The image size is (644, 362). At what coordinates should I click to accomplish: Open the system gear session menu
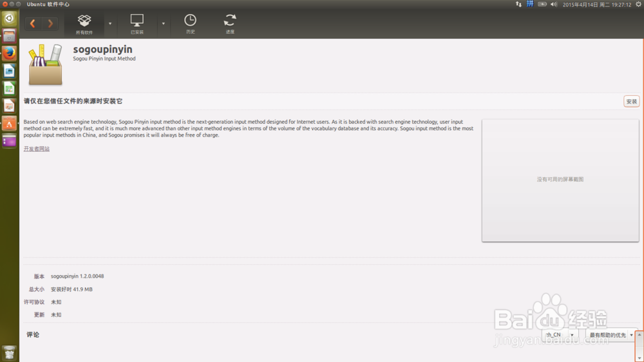click(x=639, y=4)
